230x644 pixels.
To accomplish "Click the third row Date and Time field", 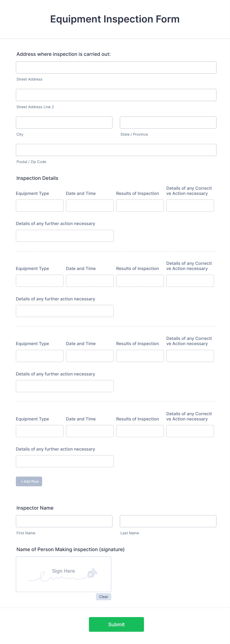I will point(90,356).
